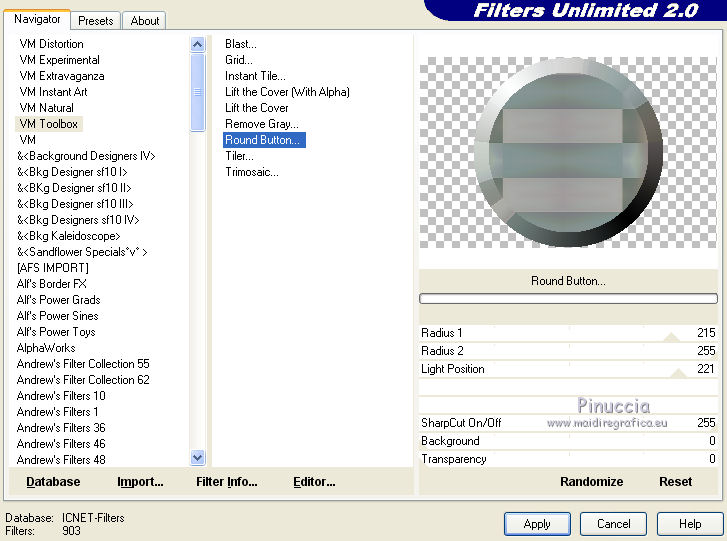Click the Filter Info... button

coord(226,482)
